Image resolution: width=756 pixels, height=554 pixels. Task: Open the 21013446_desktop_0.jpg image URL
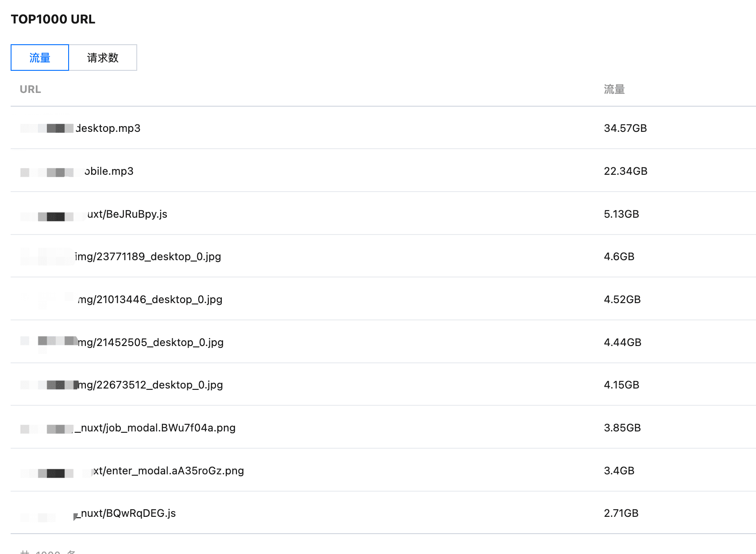(x=150, y=300)
